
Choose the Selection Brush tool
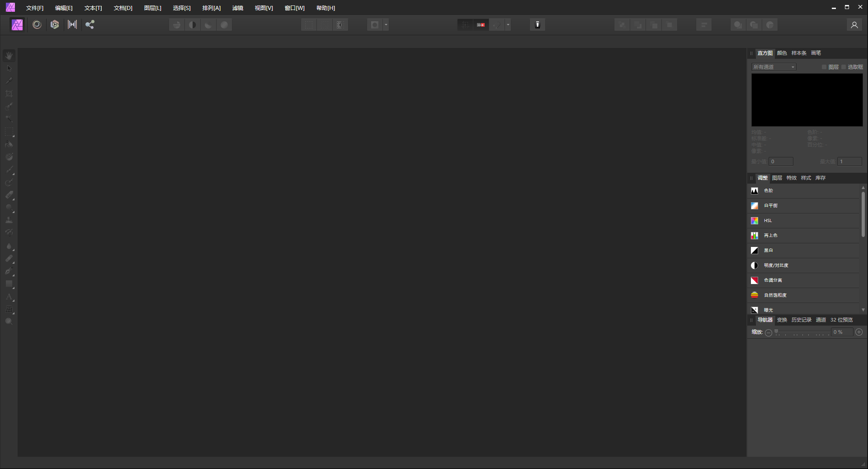point(9,106)
